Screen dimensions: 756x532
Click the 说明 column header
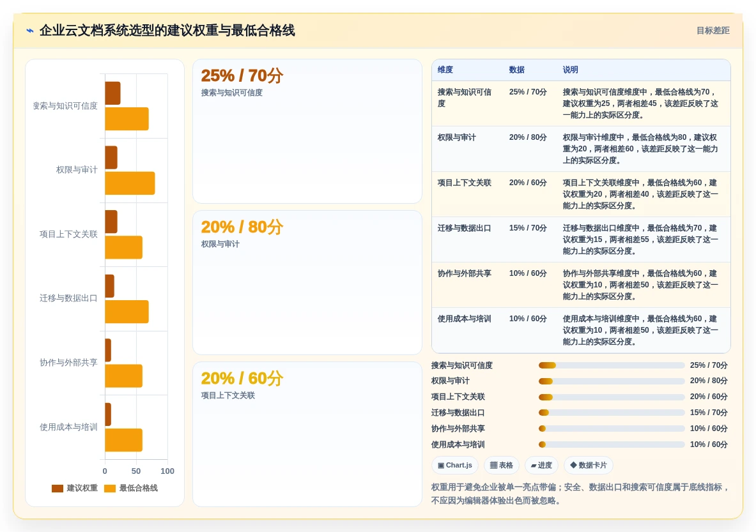click(571, 70)
